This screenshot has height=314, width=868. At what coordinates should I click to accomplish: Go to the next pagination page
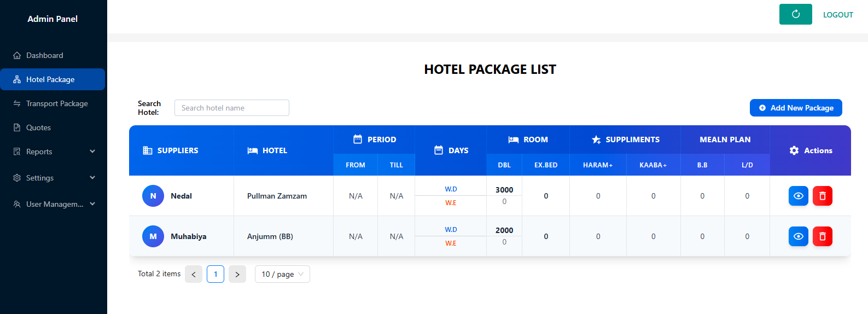point(237,274)
